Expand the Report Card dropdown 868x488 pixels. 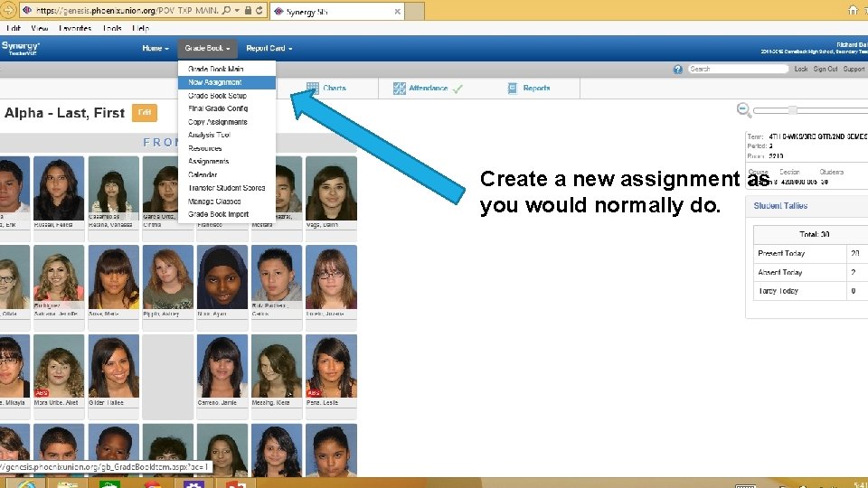pyautogui.click(x=269, y=49)
